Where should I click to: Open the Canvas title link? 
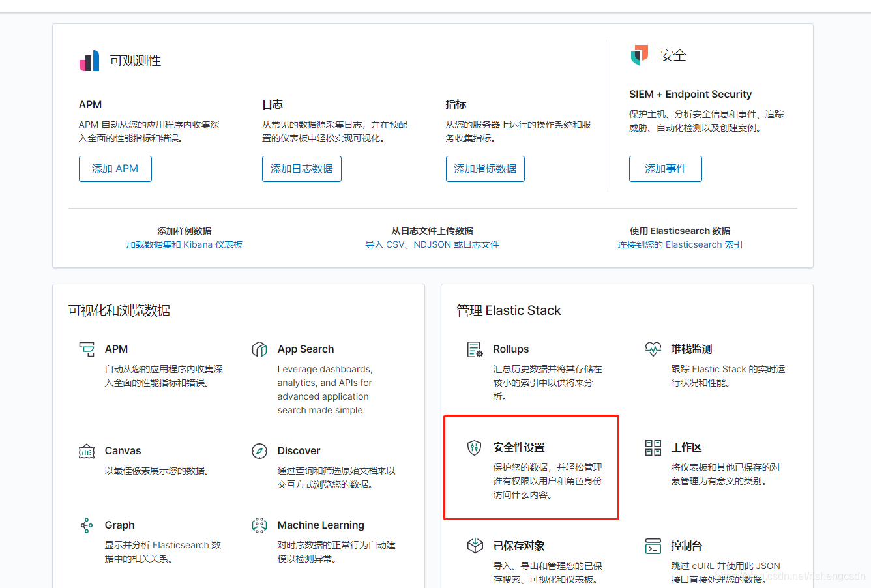(x=123, y=451)
